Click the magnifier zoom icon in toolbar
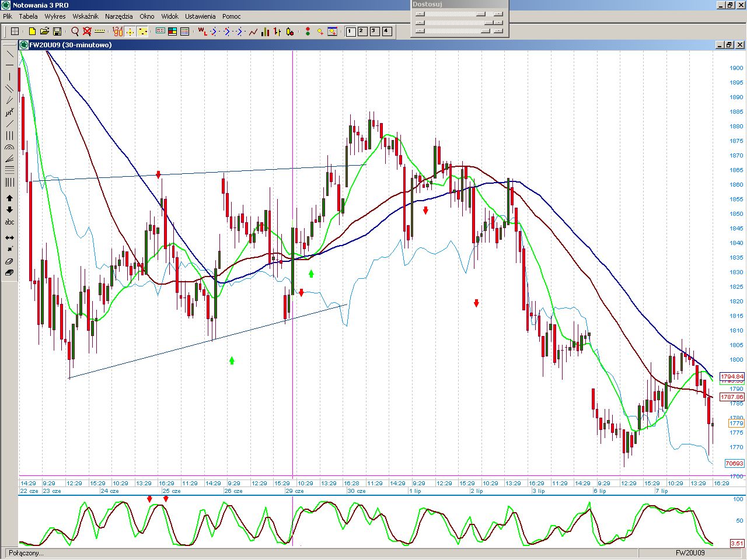The image size is (747, 560). (75, 32)
